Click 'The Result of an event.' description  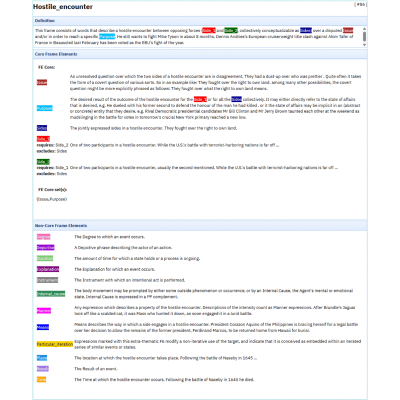coord(96,369)
